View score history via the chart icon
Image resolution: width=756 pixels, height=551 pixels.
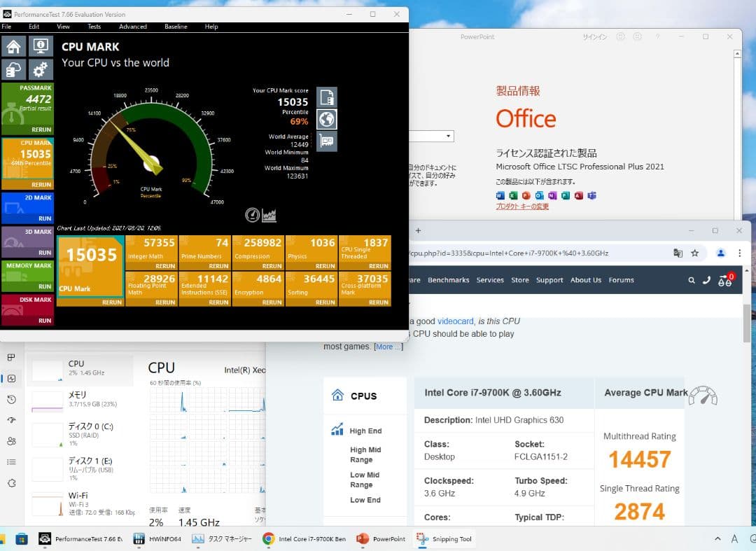[x=270, y=216]
